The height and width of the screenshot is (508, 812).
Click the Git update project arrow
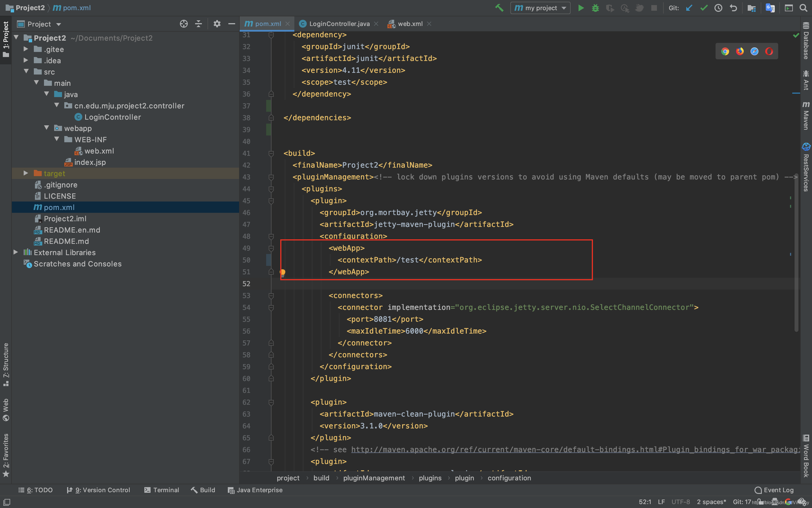(689, 8)
